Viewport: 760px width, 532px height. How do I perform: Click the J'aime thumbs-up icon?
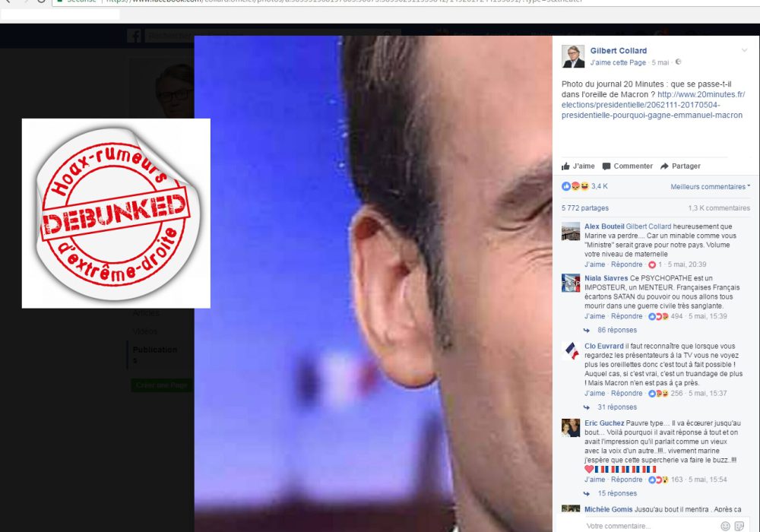point(565,166)
